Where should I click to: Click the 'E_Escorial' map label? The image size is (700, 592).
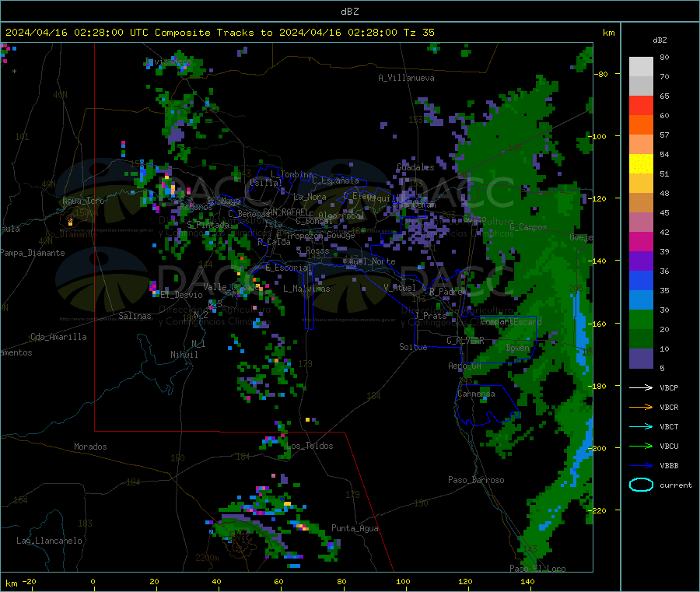click(x=289, y=268)
